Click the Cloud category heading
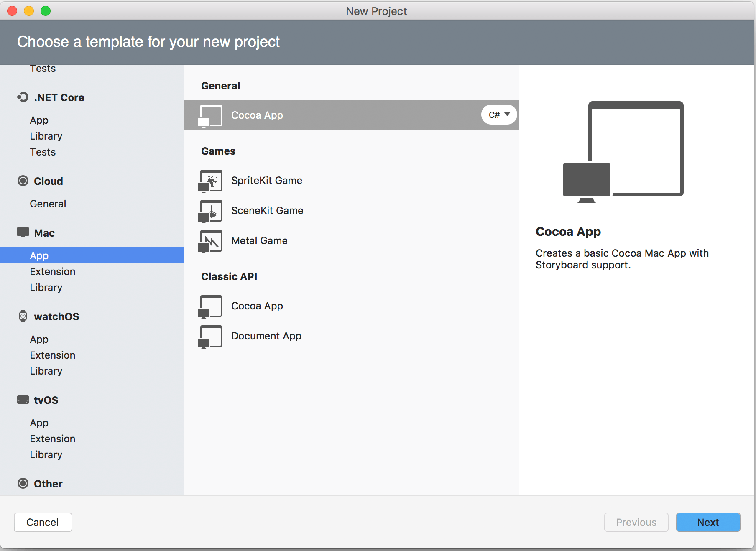The height and width of the screenshot is (551, 756). click(x=49, y=181)
